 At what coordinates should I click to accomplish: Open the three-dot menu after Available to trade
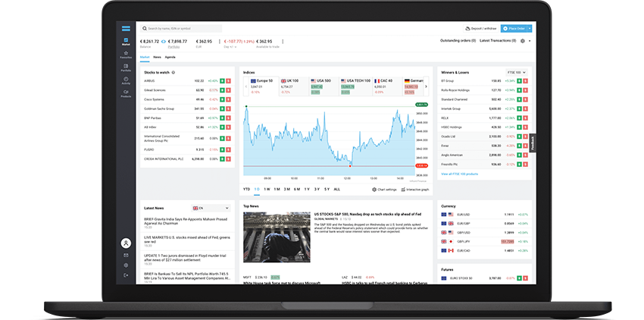[x=283, y=42]
